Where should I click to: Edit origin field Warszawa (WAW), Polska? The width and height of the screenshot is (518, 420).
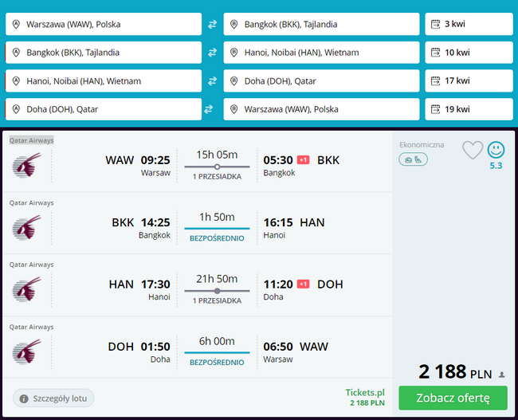[x=104, y=24]
